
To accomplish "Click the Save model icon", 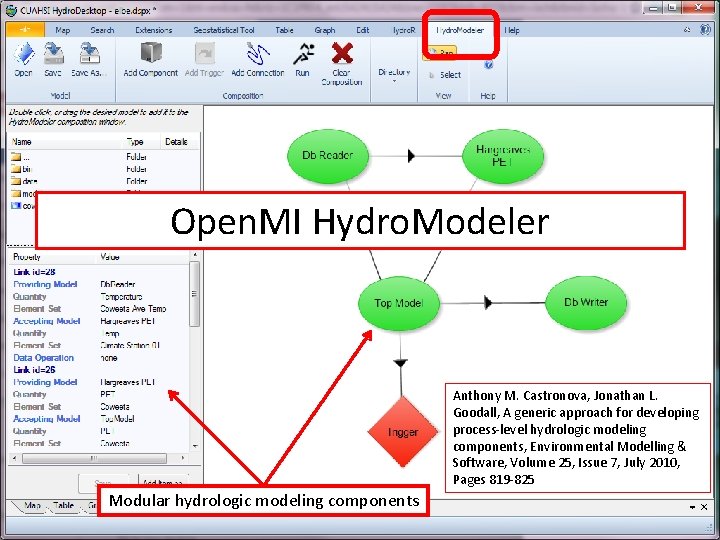I will (53, 59).
